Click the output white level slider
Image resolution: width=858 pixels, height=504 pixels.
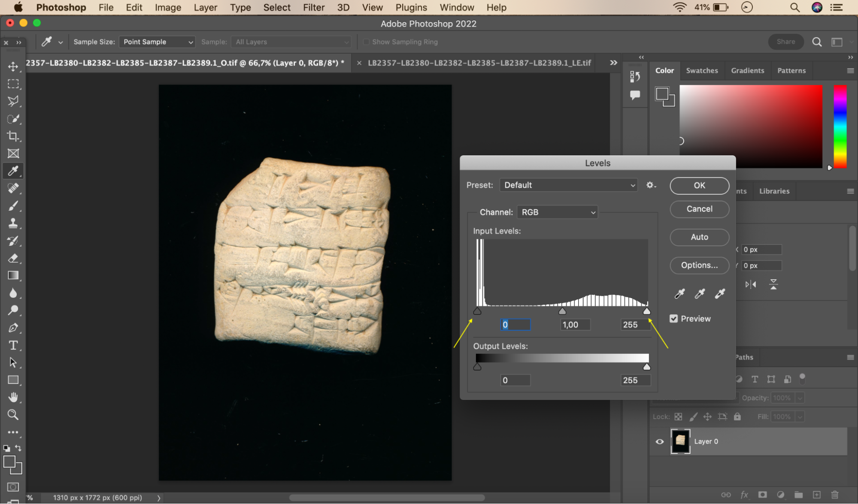(x=646, y=367)
